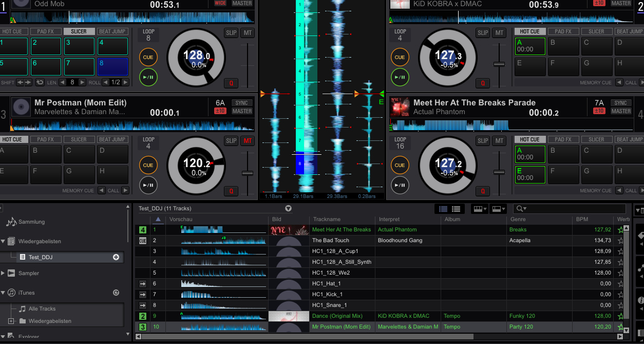The width and height of the screenshot is (644, 344).
Task: Enable SLIP mode on deck 4
Action: pos(483,141)
